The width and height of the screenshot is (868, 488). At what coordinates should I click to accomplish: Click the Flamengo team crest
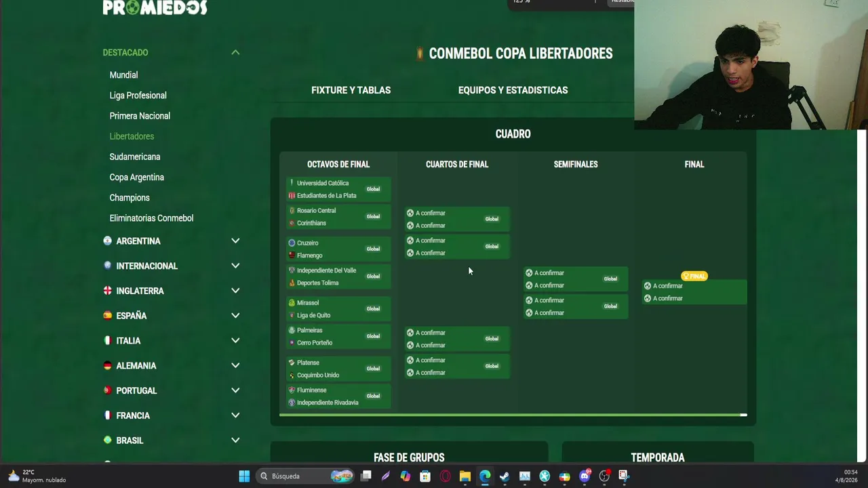(292, 256)
